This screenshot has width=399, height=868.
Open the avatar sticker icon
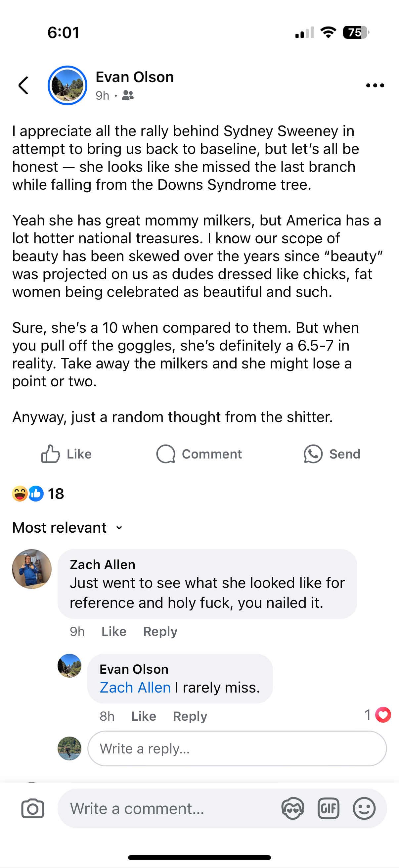(x=292, y=808)
